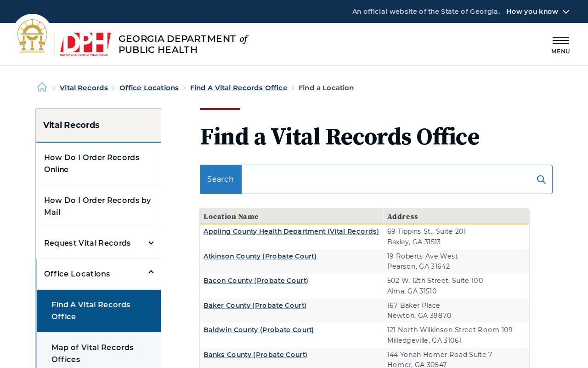The height and width of the screenshot is (368, 588).
Task: Click the '167 Baker Place' address
Action: click(413, 305)
